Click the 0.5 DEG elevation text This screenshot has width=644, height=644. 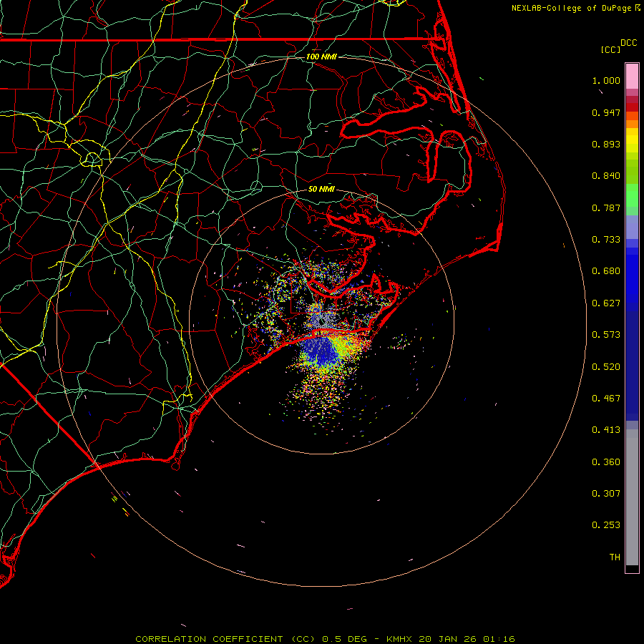pos(344,639)
